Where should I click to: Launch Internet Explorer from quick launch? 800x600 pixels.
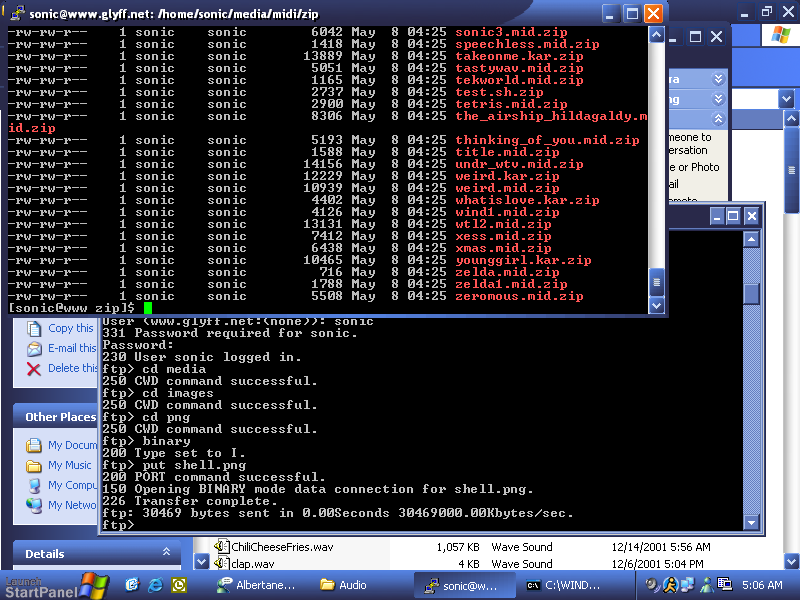(132, 585)
